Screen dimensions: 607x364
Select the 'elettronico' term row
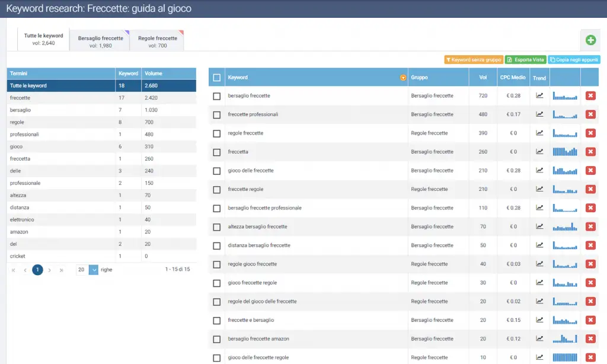click(x=101, y=219)
